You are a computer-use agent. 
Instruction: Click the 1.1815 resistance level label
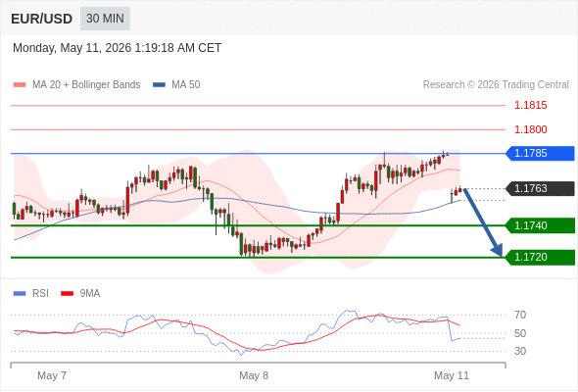pyautogui.click(x=530, y=106)
